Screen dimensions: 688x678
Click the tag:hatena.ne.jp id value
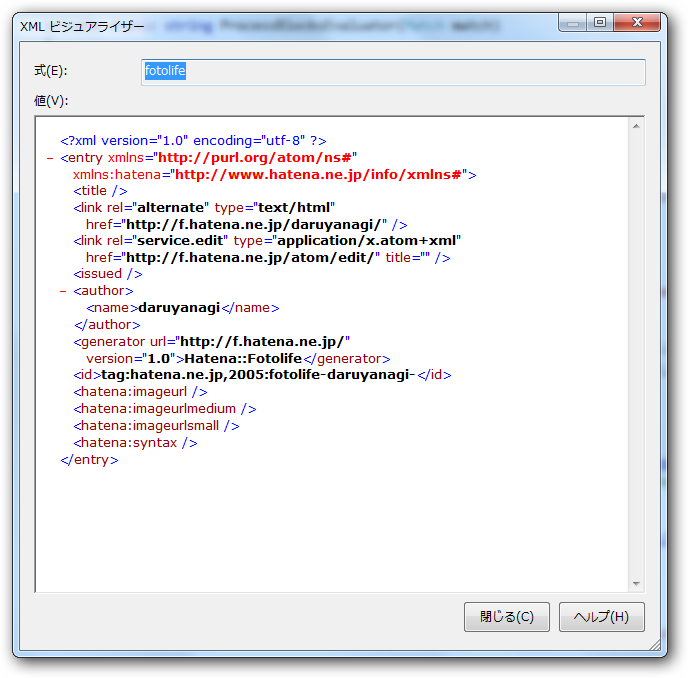(258, 375)
